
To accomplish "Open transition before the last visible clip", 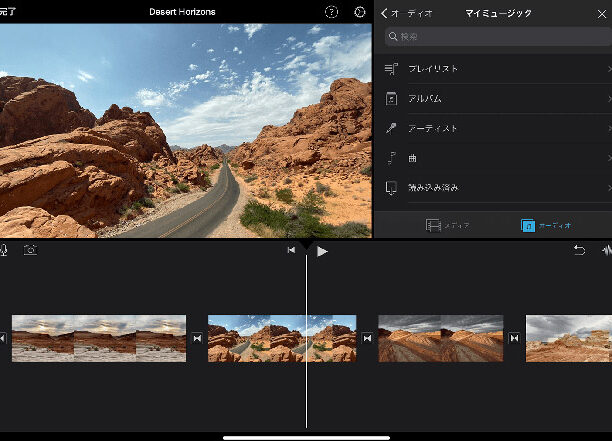I will tap(514, 338).
